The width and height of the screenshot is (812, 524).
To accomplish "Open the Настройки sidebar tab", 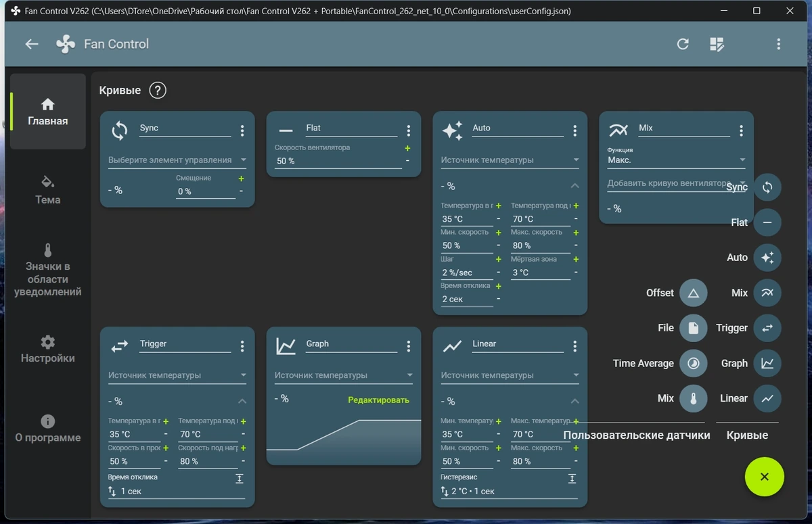I will tap(47, 349).
